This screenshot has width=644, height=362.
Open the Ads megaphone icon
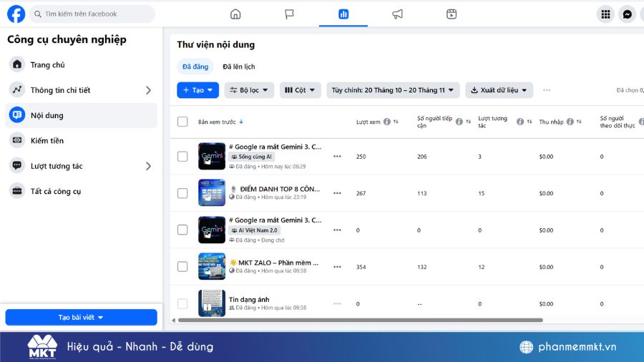click(x=397, y=14)
